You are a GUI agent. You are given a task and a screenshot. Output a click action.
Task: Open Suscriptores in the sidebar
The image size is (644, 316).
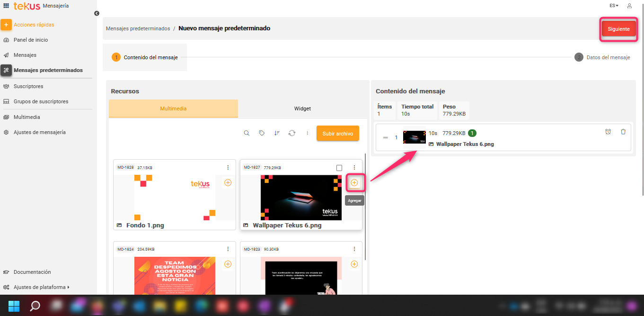pos(28,86)
